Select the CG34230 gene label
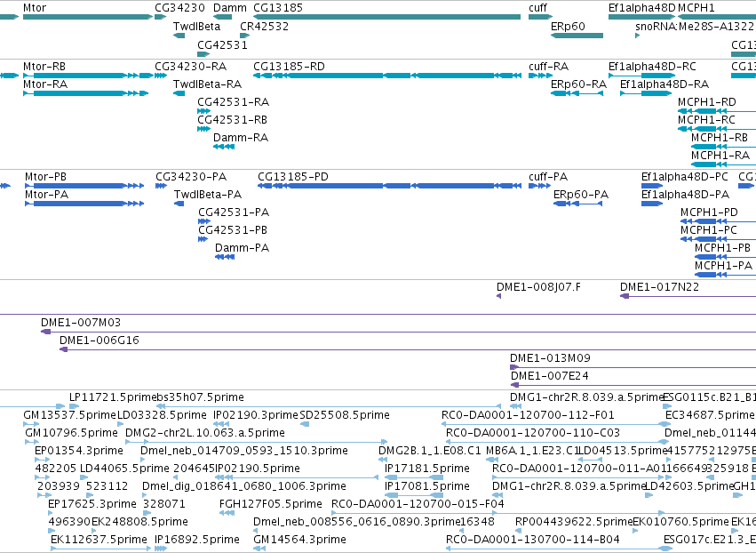 pyautogui.click(x=179, y=8)
